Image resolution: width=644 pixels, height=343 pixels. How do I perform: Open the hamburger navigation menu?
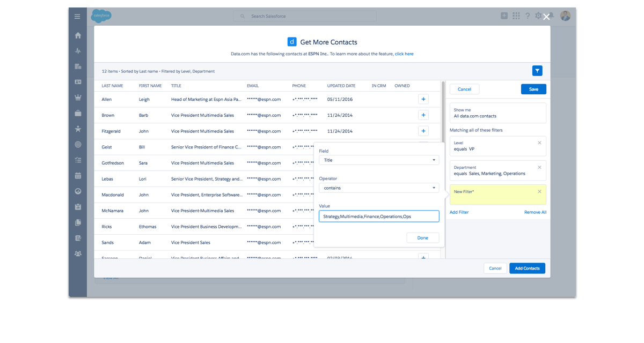[x=77, y=17]
